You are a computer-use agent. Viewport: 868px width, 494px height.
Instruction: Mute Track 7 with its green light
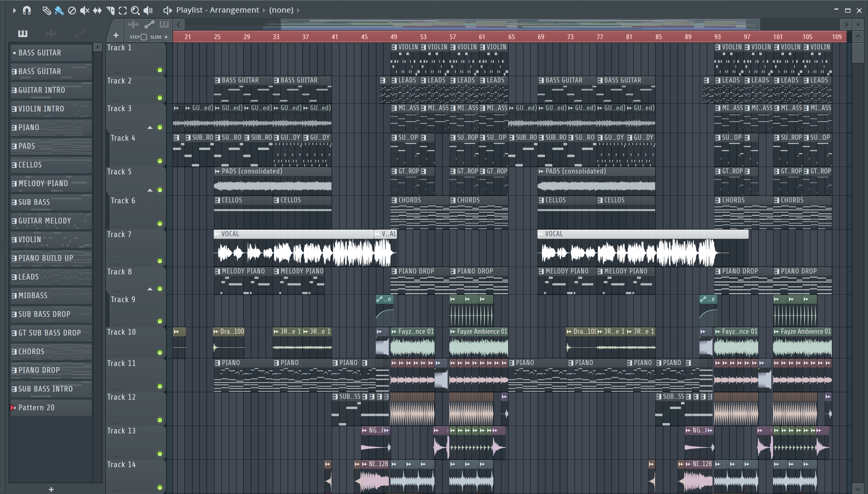pos(160,261)
